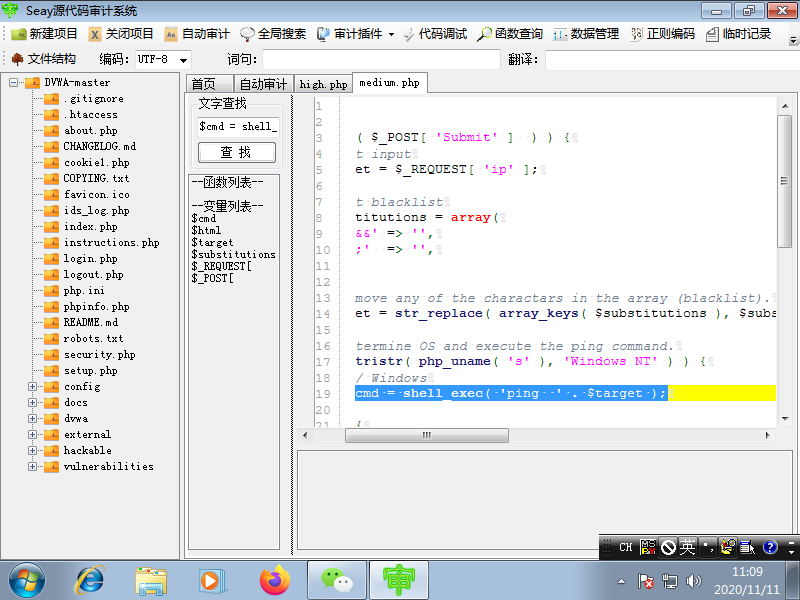Click the code editor horizontal scrollbar
Image resolution: width=800 pixels, height=600 pixels.
426,435
